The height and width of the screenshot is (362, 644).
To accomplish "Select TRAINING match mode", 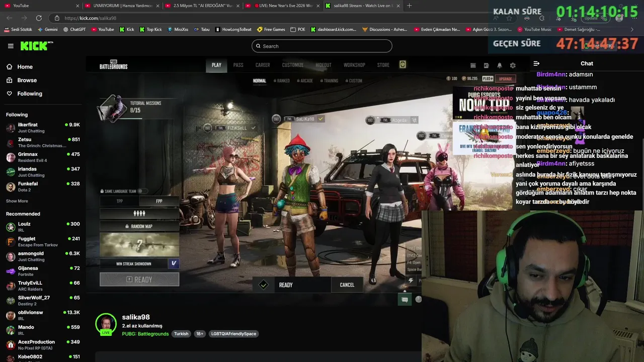I will click(x=329, y=80).
